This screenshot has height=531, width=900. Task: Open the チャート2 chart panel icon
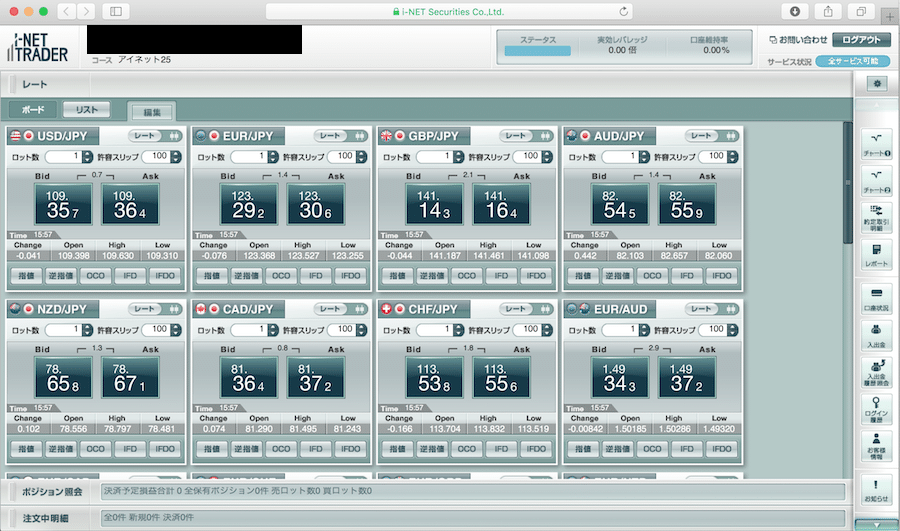point(876,180)
